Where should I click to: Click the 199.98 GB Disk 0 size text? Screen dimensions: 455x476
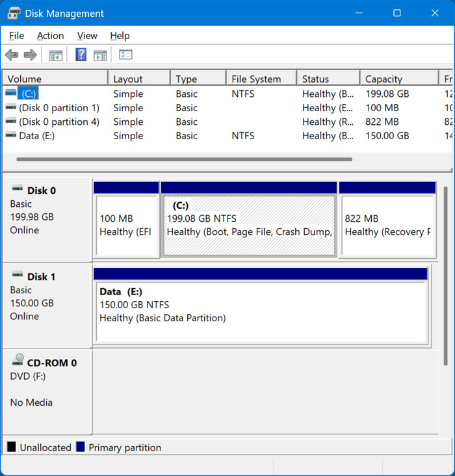tap(32, 217)
